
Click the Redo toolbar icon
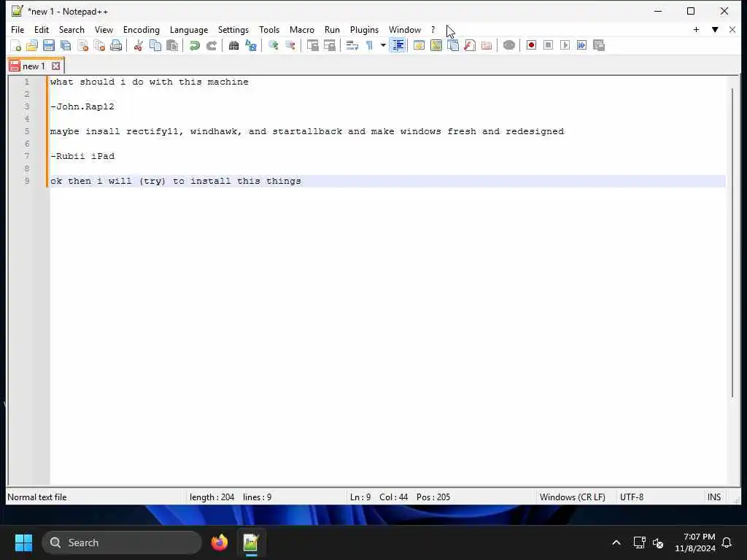(211, 45)
